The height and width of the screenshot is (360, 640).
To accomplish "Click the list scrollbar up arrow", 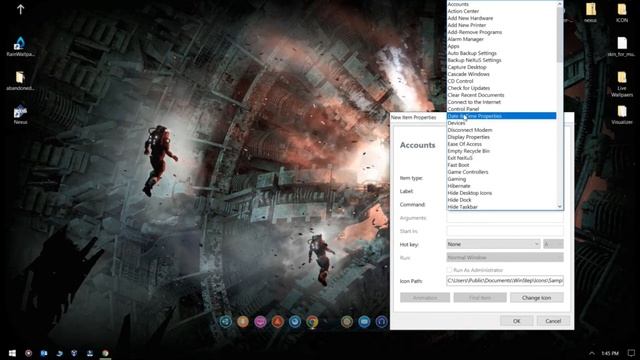I will pyautogui.click(x=560, y=4).
